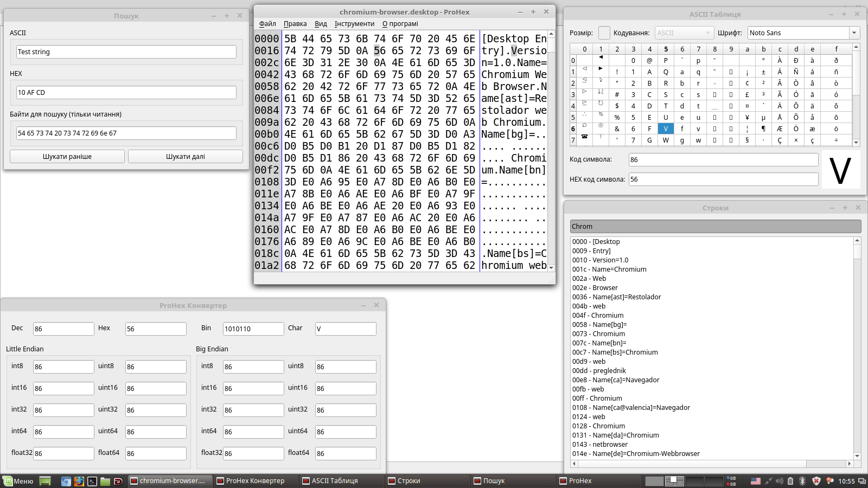
Task: Open the green file manager folder launcher
Action: [x=105, y=481]
